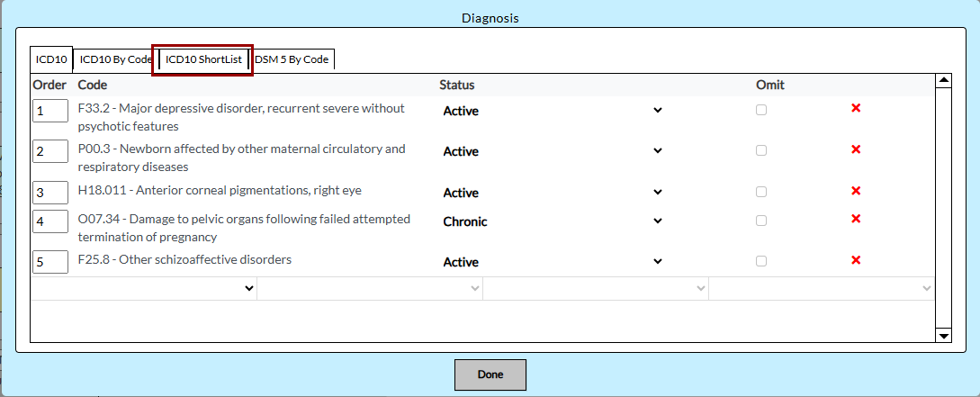Remove F25.8 schizoaffective disorders entry

click(x=856, y=260)
